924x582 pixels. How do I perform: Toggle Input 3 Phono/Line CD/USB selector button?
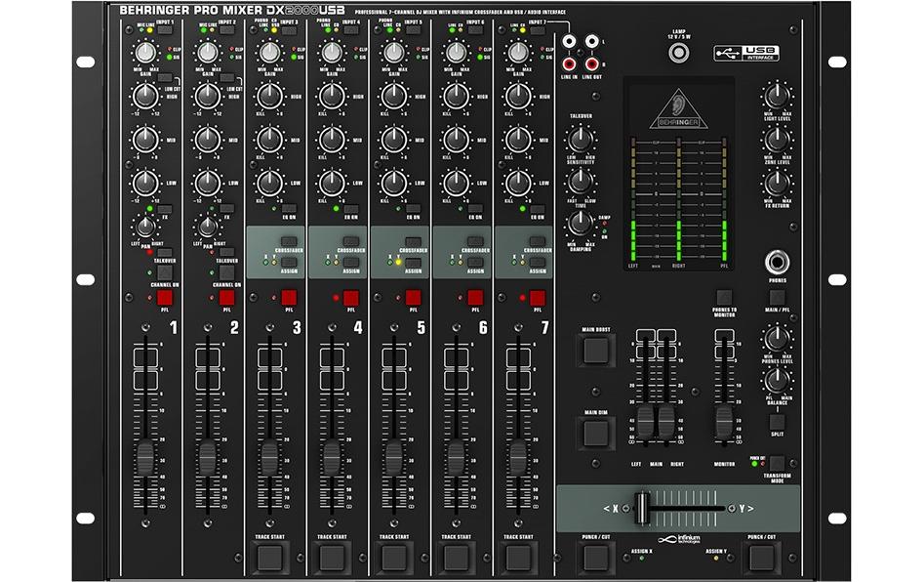[x=289, y=29]
